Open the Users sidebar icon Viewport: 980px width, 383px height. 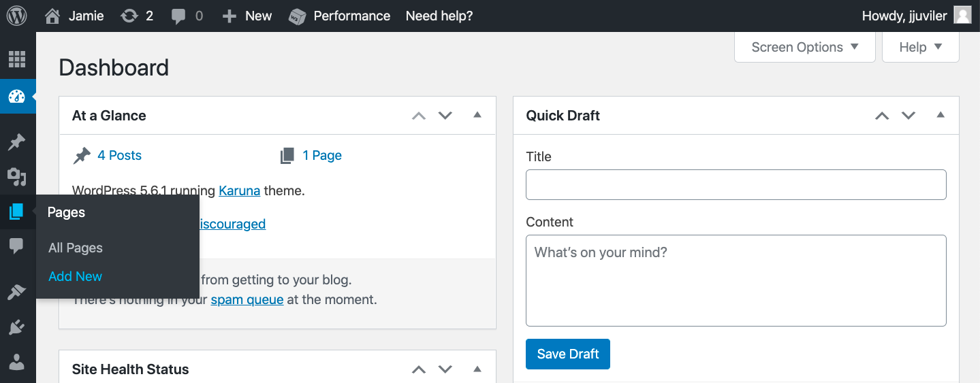click(17, 362)
